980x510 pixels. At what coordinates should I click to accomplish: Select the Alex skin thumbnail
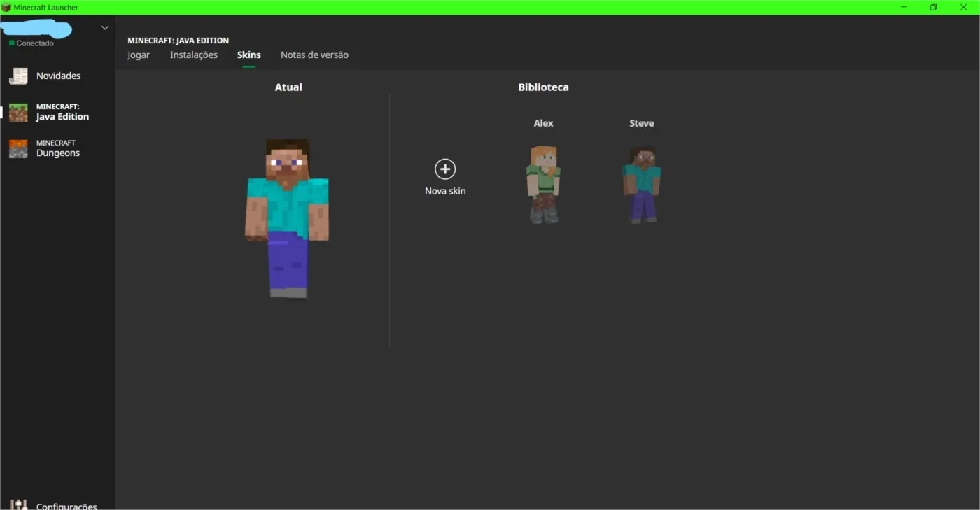543,184
